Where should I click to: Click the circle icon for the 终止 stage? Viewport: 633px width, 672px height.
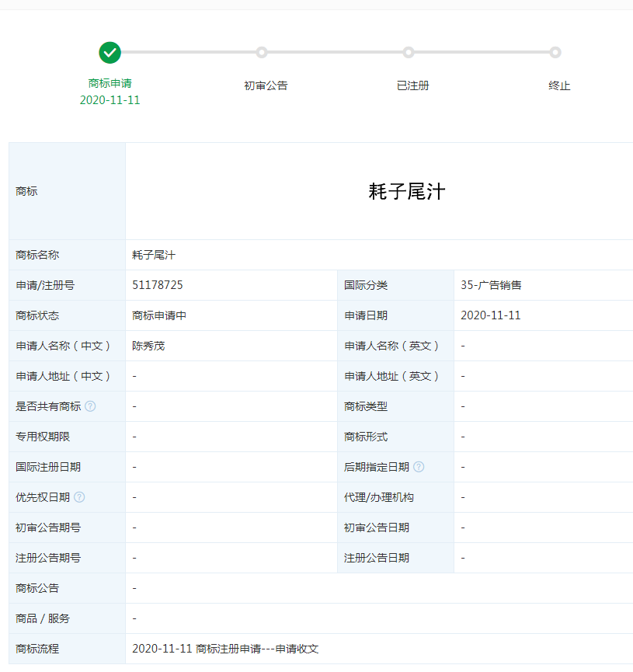tap(555, 52)
